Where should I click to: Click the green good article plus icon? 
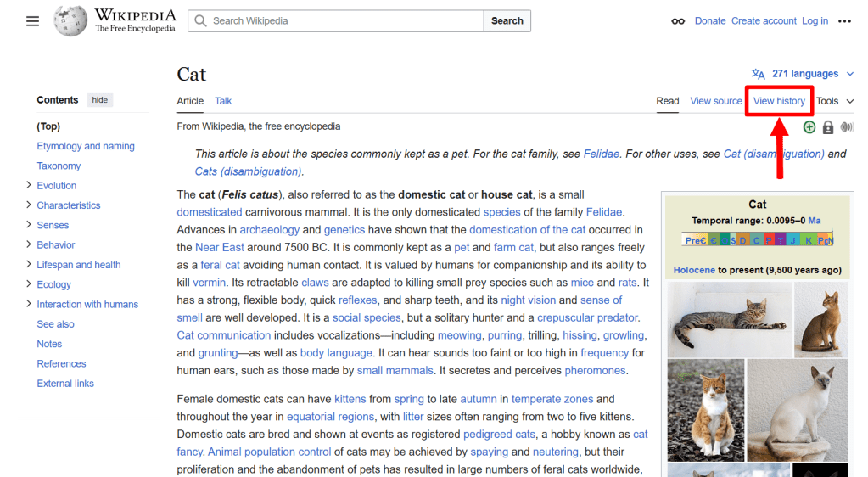809,127
